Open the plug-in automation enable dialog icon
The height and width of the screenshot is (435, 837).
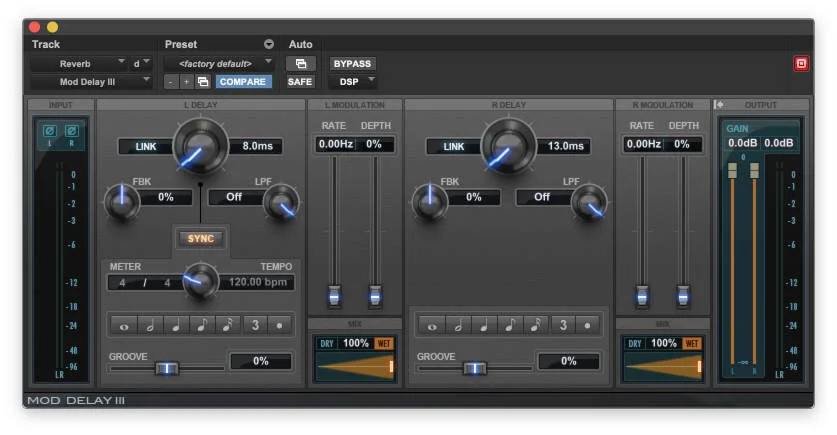coord(301,64)
